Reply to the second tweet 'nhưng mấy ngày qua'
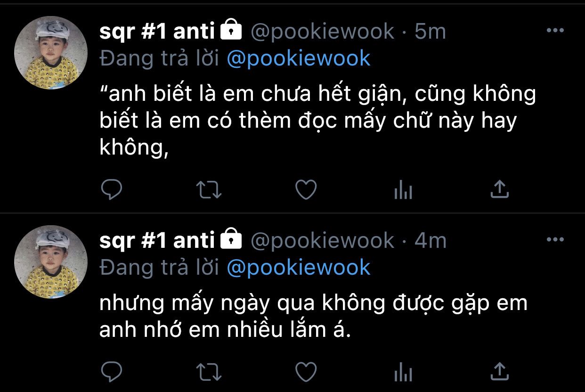The image size is (585, 392). click(x=112, y=371)
